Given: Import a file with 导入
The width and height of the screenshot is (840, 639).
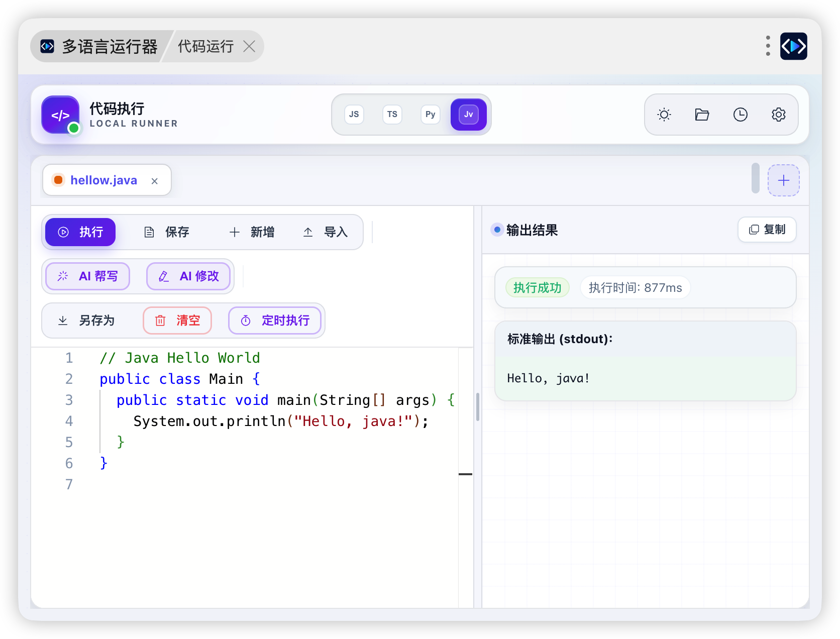Looking at the screenshot, I should (326, 232).
